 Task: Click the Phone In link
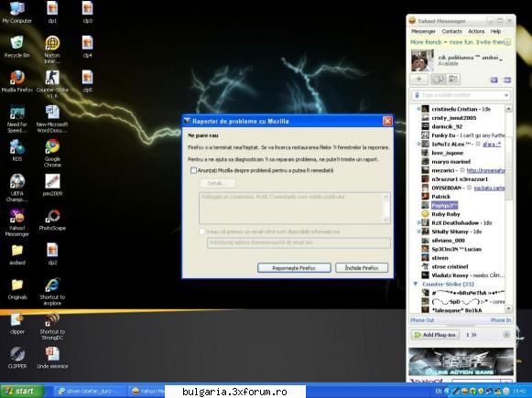pos(501,319)
